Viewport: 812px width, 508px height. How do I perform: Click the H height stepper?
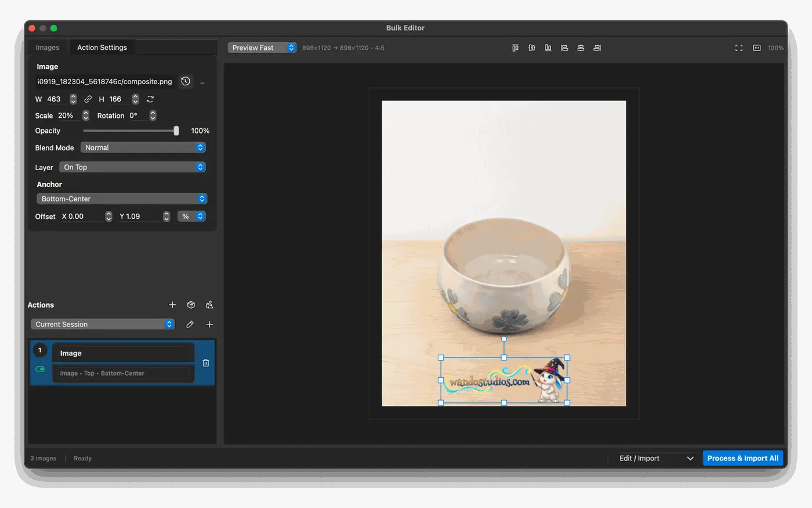coord(135,99)
